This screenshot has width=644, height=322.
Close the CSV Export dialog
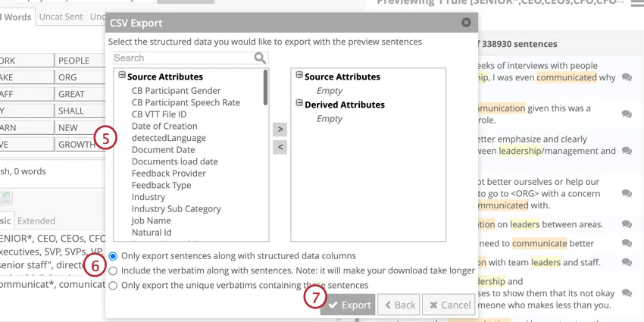pyautogui.click(x=466, y=23)
